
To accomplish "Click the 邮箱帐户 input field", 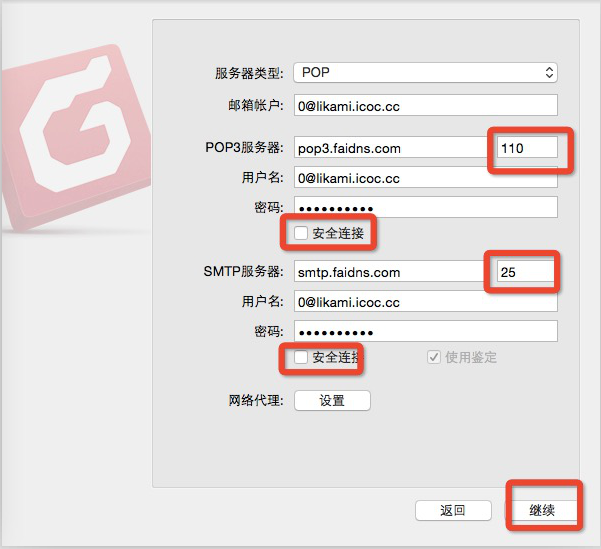I will [x=425, y=105].
